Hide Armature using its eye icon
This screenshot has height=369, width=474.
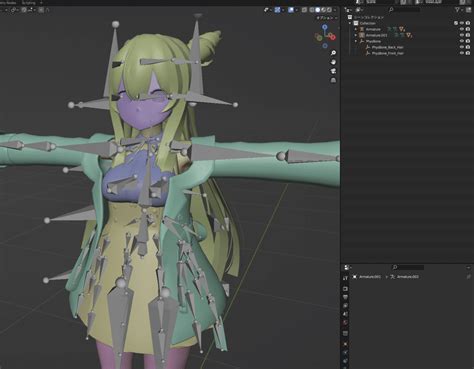pos(462,29)
